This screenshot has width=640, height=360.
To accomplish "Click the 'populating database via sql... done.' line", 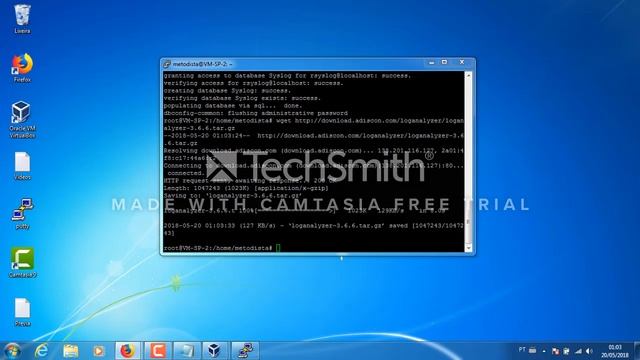I will (233, 106).
